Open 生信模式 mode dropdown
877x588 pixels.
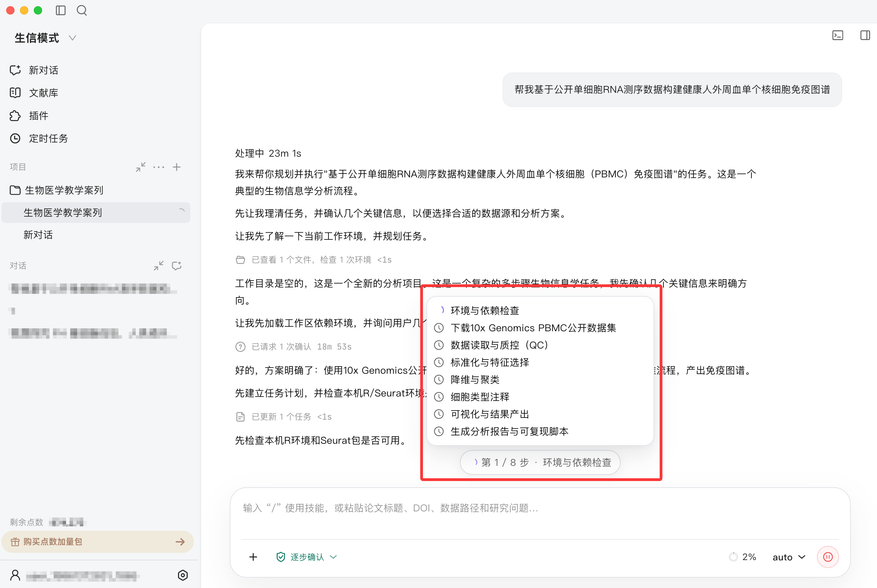(x=46, y=38)
